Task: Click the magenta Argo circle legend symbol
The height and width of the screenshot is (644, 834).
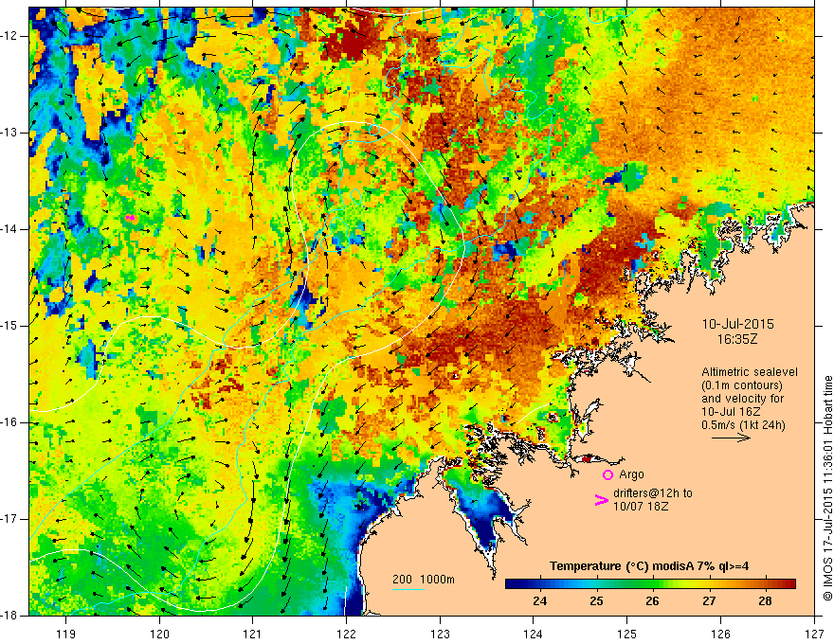Action: 607,475
